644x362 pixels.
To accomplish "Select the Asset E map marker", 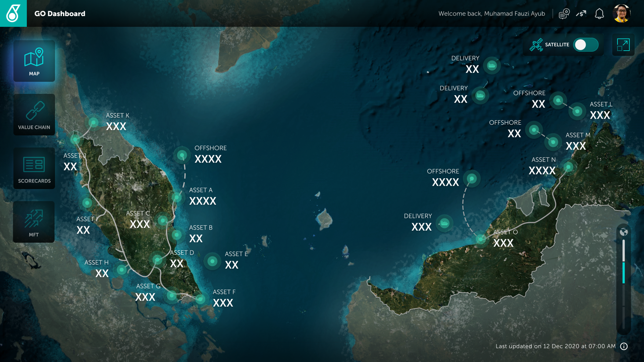I will [x=212, y=261].
